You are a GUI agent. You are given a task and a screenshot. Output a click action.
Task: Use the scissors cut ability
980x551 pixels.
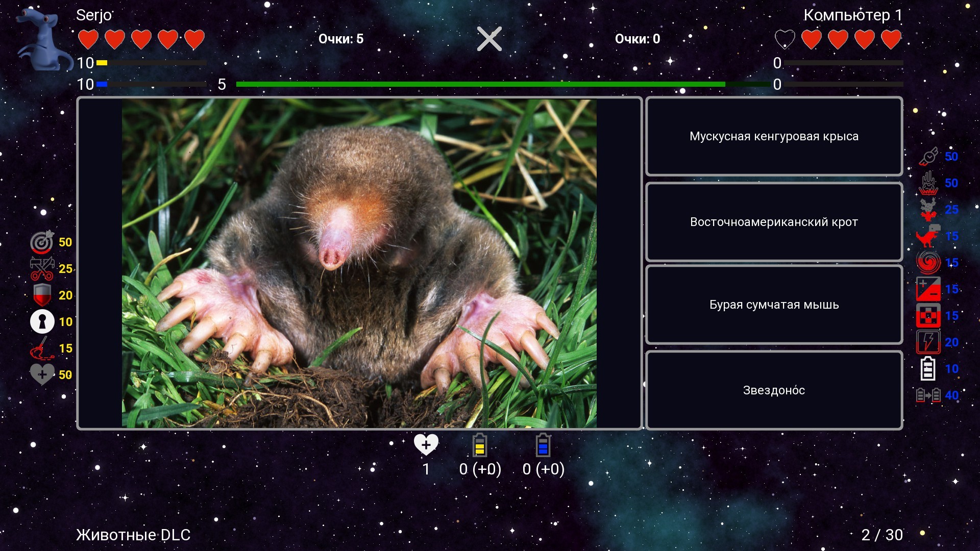coord(42,269)
